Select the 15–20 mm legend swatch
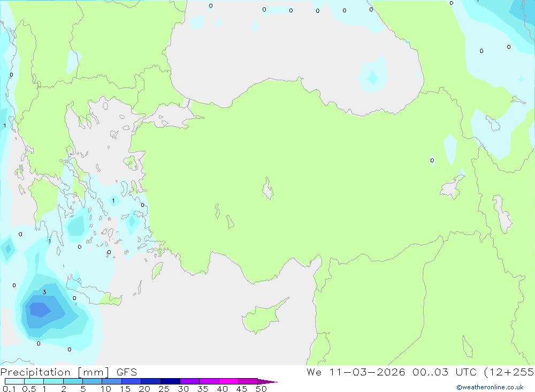The height and width of the screenshot is (392, 535). click(131, 381)
